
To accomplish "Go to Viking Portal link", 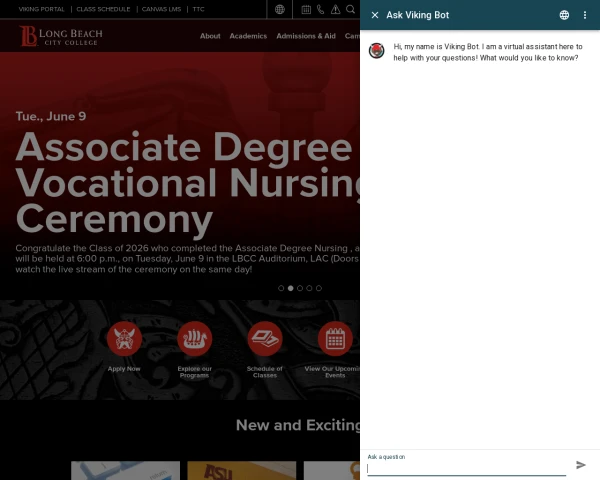I will coord(41,9).
